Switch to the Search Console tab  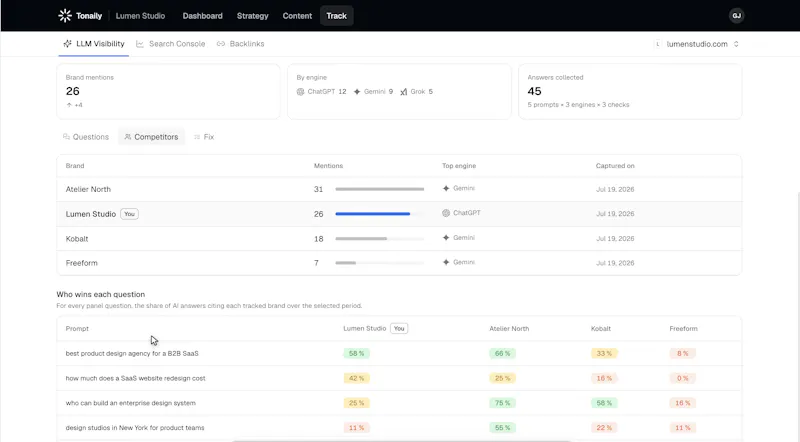[170, 44]
